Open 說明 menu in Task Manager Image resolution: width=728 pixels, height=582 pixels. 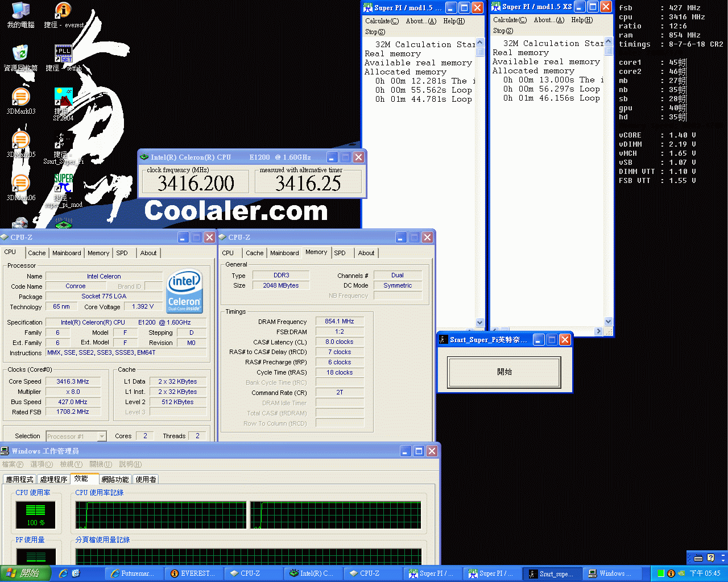click(130, 464)
